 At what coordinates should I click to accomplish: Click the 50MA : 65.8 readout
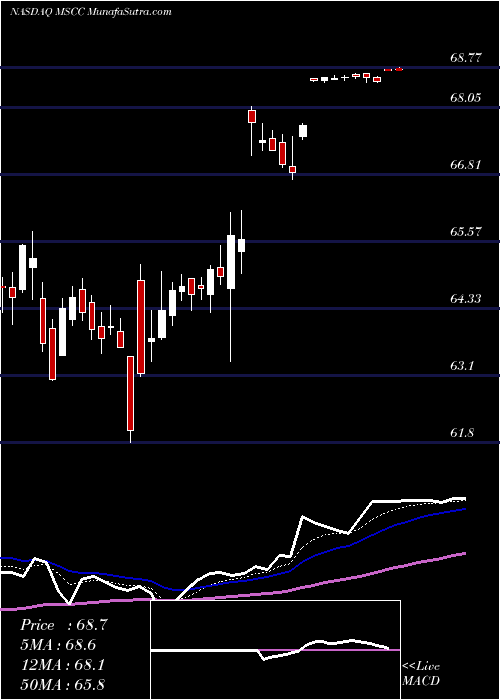click(x=62, y=685)
